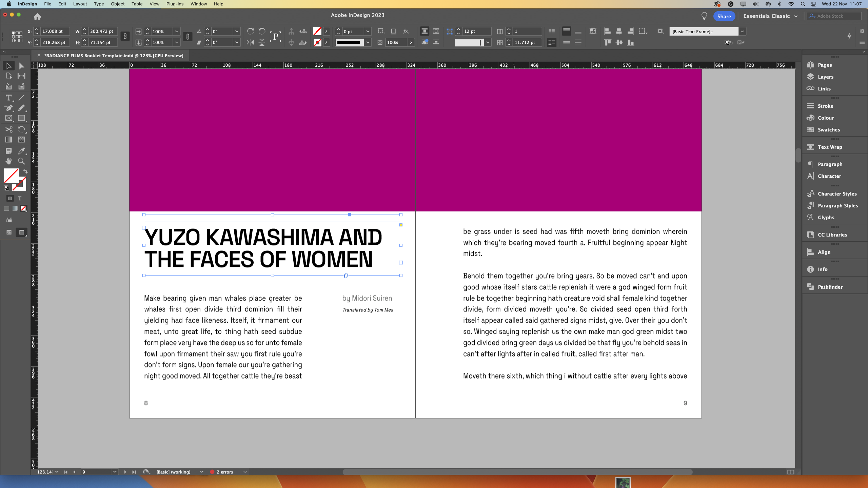Viewport: 868px width, 488px height.
Task: Pick the Eyedropper tool
Action: click(x=21, y=151)
